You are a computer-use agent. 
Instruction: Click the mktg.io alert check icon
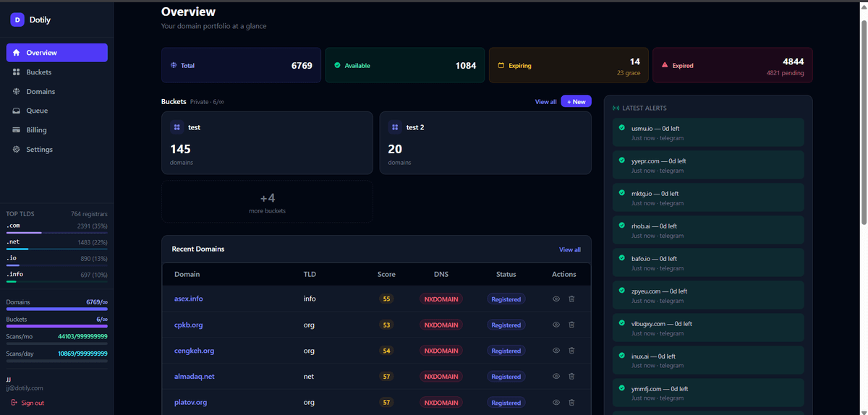(621, 193)
